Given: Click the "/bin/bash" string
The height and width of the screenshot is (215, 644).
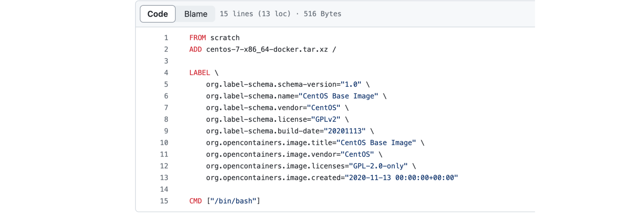Looking at the screenshot, I should coord(233,201).
